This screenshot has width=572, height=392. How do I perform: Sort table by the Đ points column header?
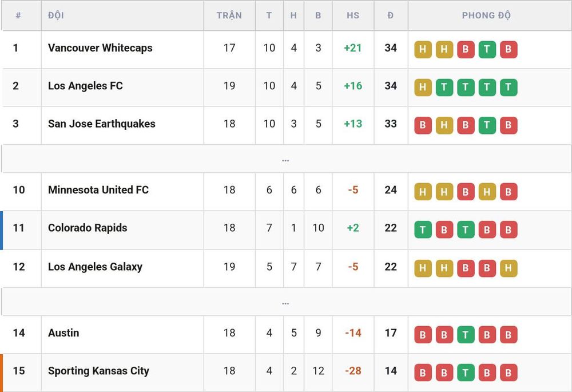pos(390,15)
